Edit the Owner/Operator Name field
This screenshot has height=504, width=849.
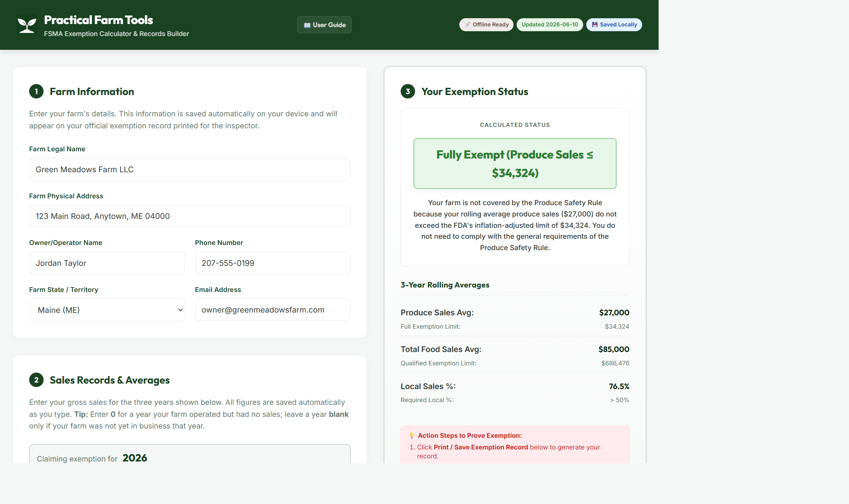click(x=107, y=263)
